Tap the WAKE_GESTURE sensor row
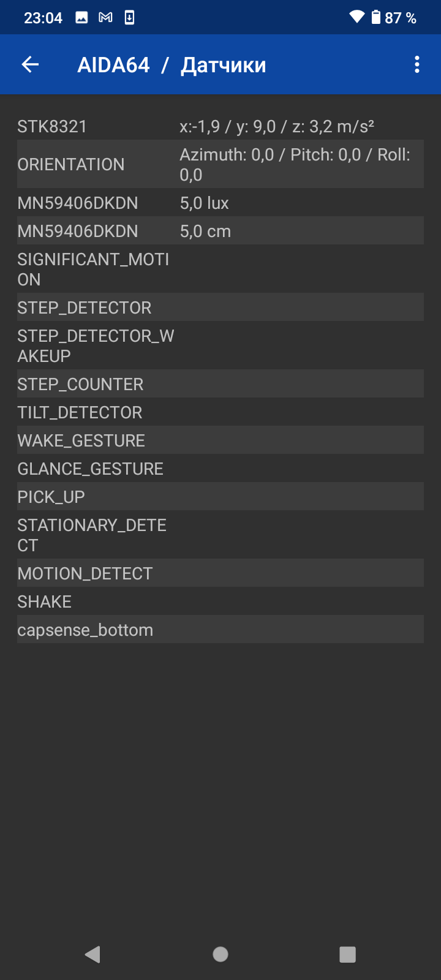This screenshot has height=980, width=441. tap(221, 440)
